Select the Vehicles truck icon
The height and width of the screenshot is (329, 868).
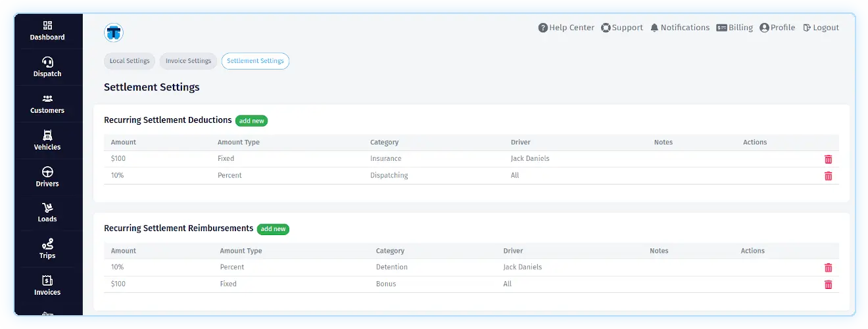(47, 135)
